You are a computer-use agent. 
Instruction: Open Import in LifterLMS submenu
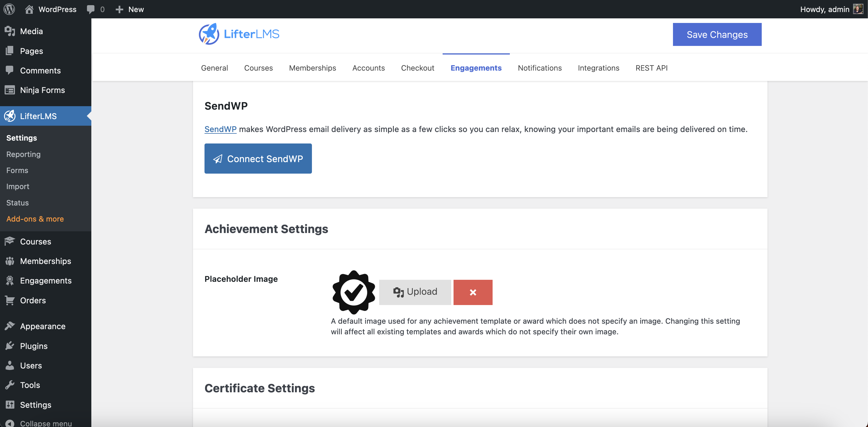click(18, 186)
